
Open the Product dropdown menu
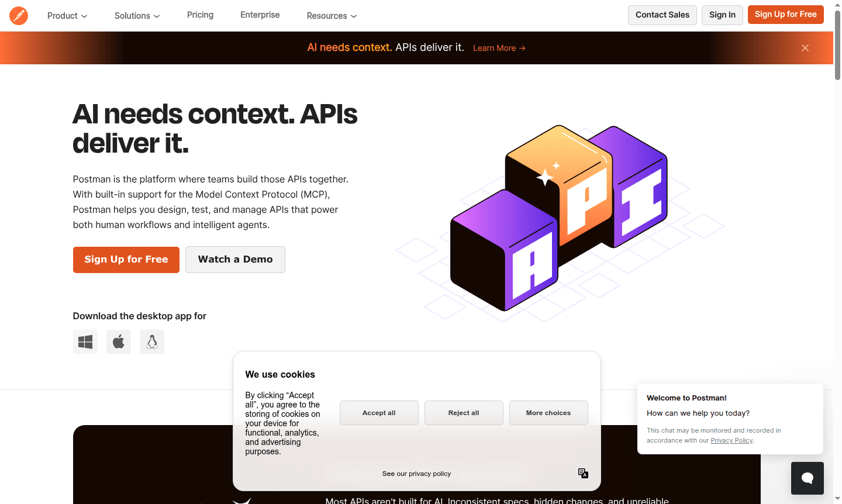pos(67,16)
